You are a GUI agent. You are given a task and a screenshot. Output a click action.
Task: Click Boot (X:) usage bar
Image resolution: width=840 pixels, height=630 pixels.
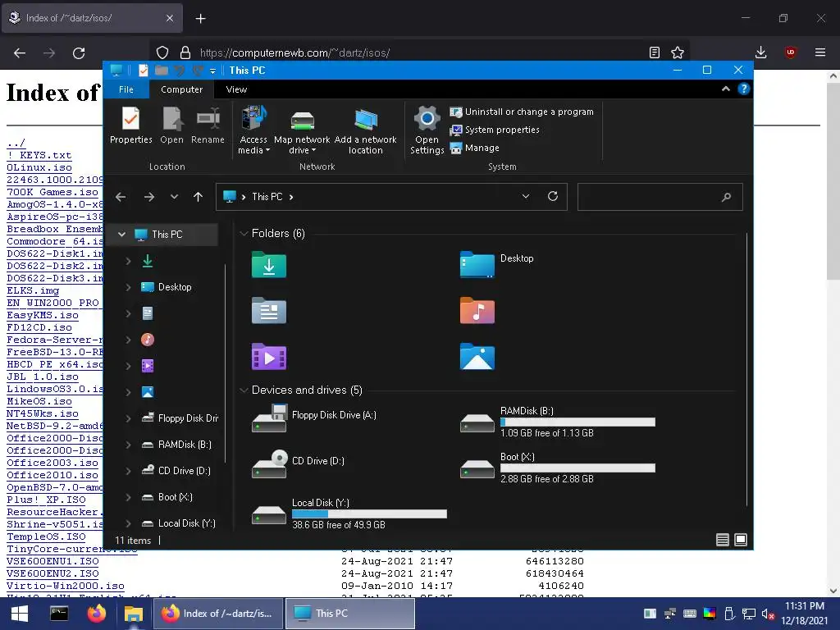point(577,468)
